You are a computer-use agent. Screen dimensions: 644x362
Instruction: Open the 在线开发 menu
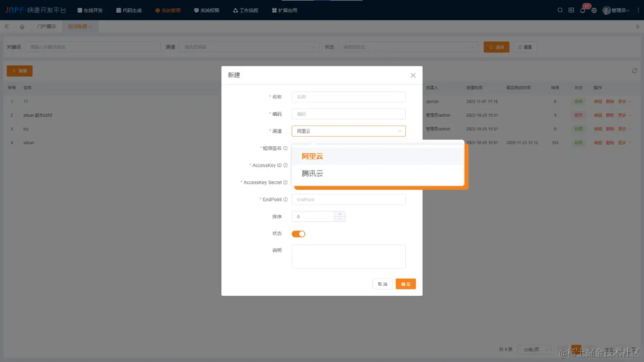90,10
